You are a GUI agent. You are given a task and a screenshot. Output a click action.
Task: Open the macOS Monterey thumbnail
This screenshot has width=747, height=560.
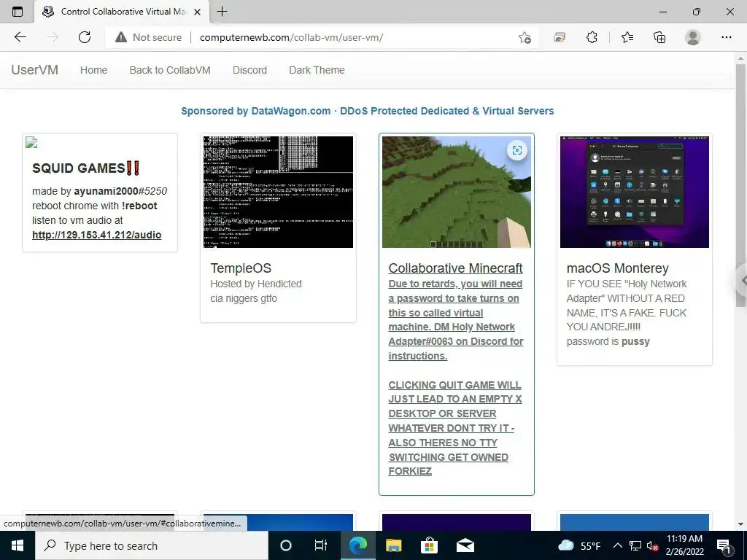click(x=635, y=192)
